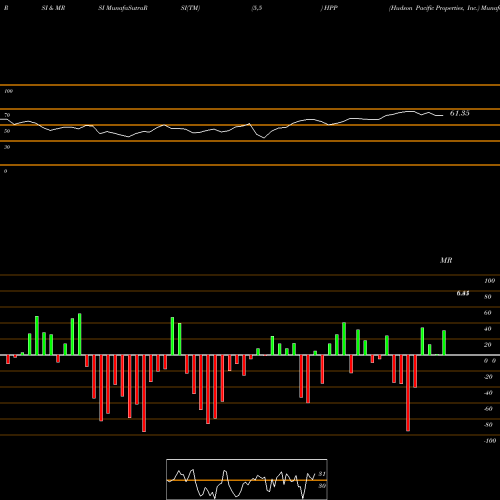This screenshot has width=500, height=500.
Task: Click the 'HPP' ticker symbol text
Action: click(331, 8)
